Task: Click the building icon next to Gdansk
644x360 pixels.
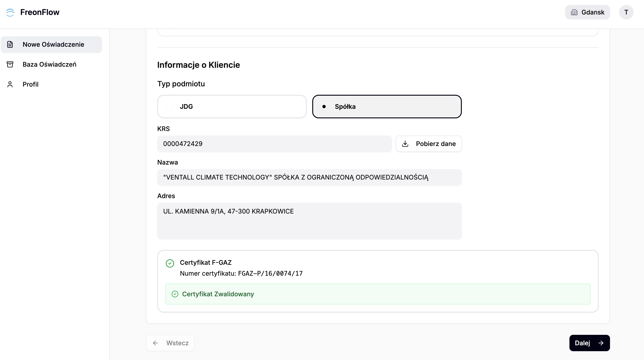Action: [574, 12]
